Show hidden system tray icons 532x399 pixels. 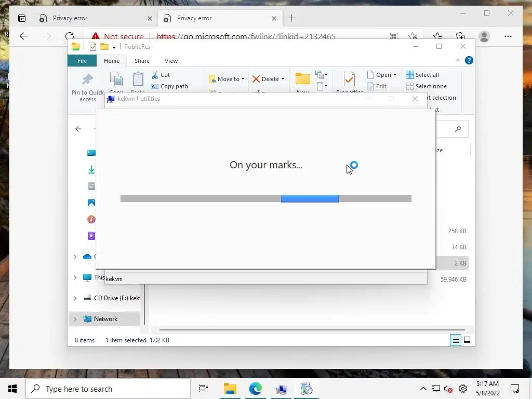coord(423,389)
